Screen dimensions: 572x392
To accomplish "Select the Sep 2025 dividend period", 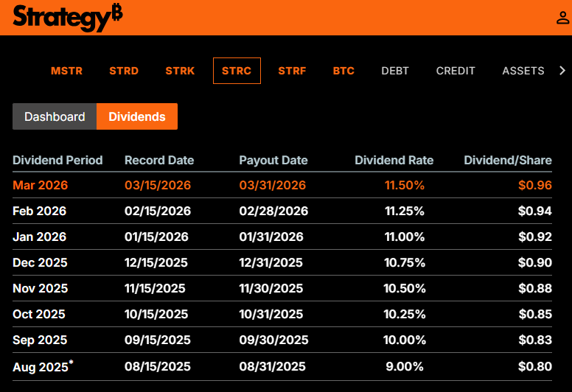I will click(40, 340).
